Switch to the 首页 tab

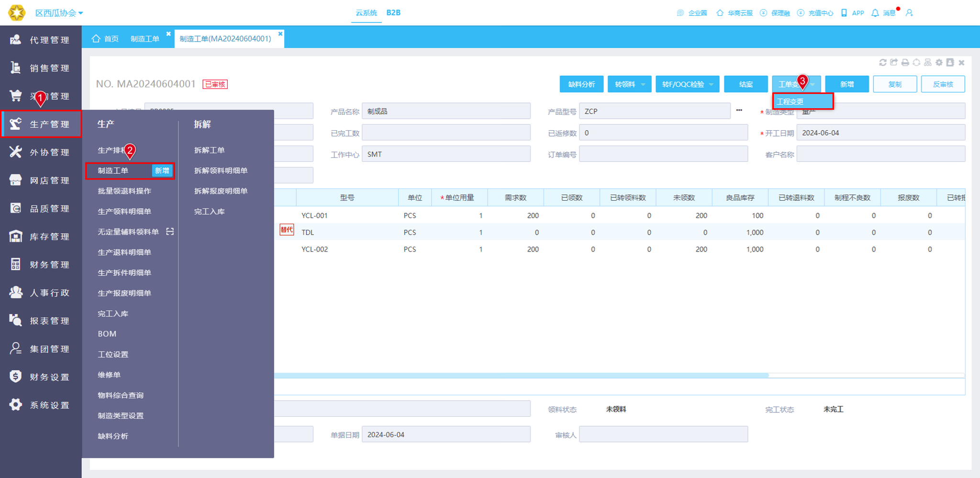(105, 39)
